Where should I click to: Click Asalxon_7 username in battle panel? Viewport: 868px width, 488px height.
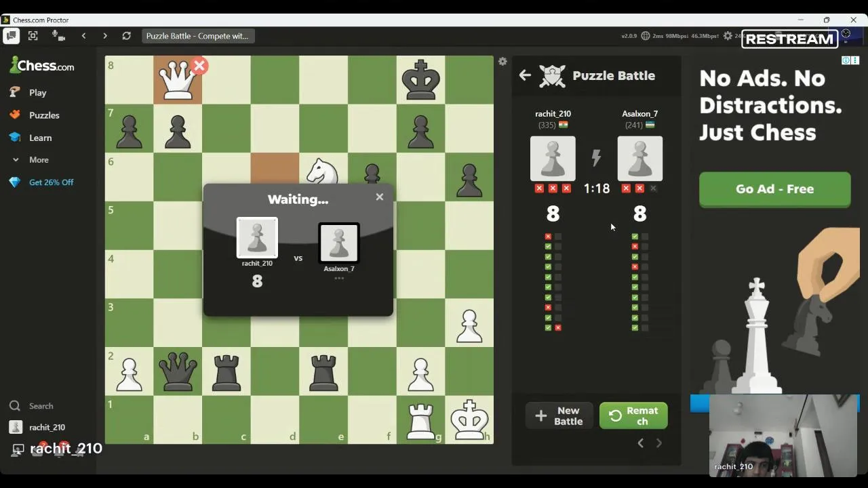[x=640, y=114]
